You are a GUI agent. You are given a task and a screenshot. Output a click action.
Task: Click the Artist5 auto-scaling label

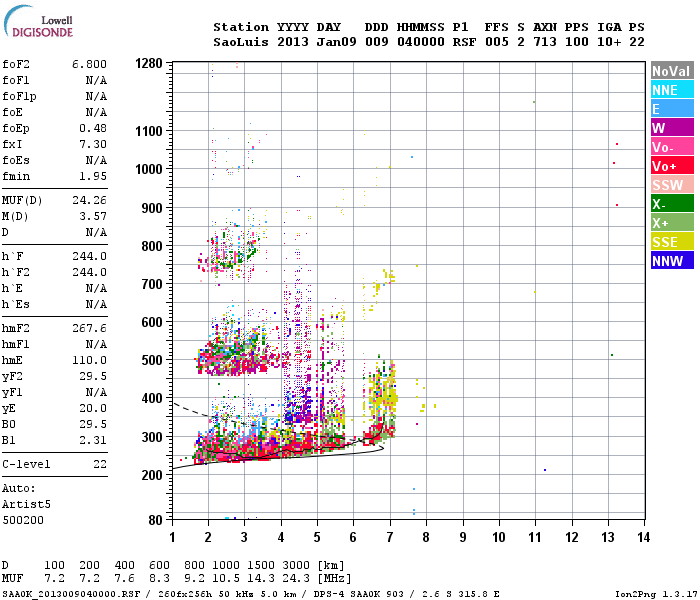pos(26,504)
